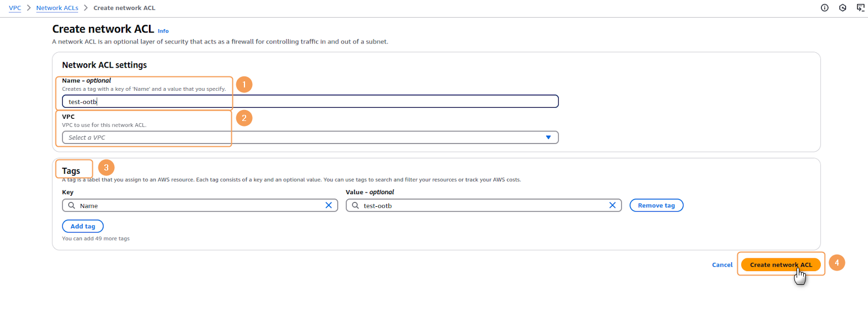
Task: Open the Select a VPC dropdown
Action: coord(308,137)
